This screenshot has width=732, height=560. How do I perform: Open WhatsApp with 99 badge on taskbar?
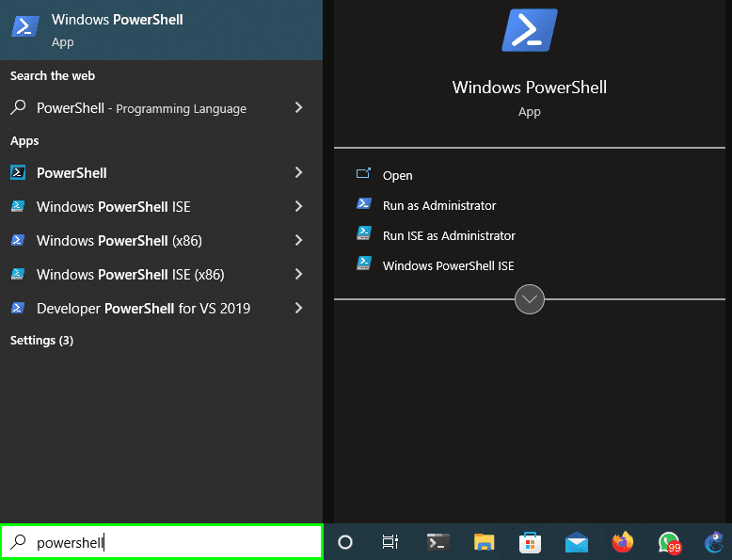pos(670,543)
